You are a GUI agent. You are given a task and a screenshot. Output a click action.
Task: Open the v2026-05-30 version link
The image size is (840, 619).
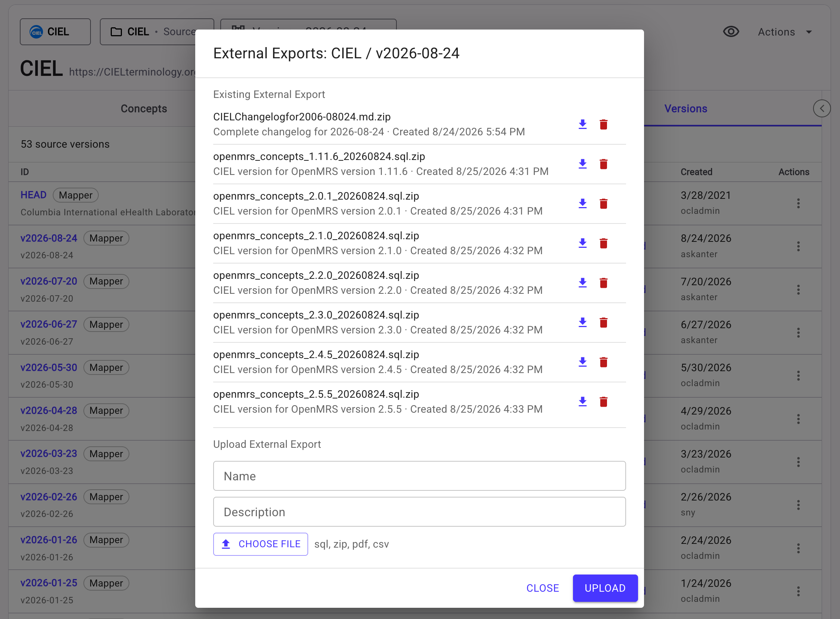[x=49, y=367]
